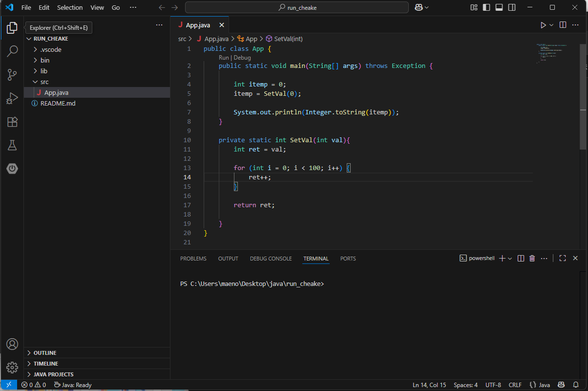Open the Source Control view
This screenshot has width=588, height=391.
click(x=12, y=74)
